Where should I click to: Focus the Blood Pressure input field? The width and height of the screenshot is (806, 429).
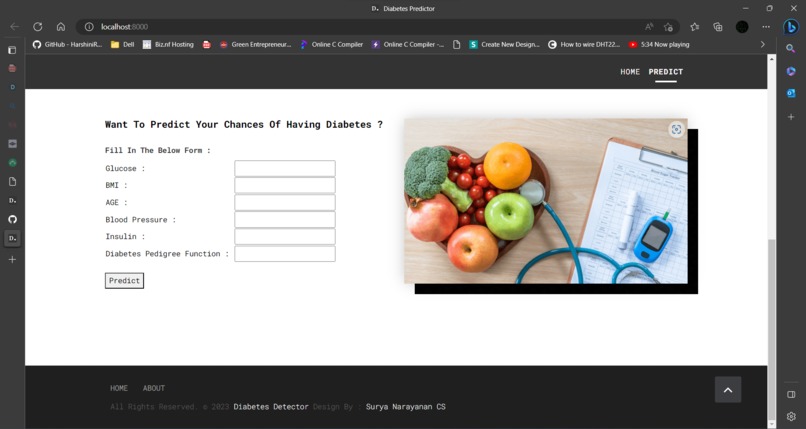pyautogui.click(x=285, y=219)
